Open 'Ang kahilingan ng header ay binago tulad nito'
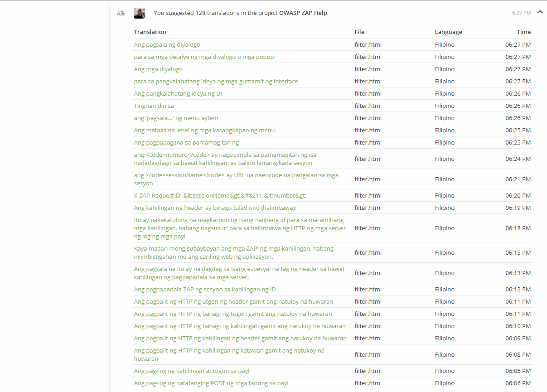This screenshot has width=547, height=392. coord(215,208)
